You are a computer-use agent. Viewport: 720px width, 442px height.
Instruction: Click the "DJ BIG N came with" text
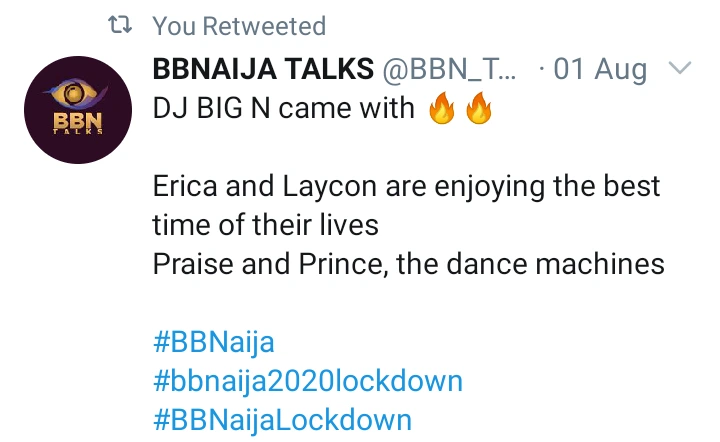(x=283, y=108)
